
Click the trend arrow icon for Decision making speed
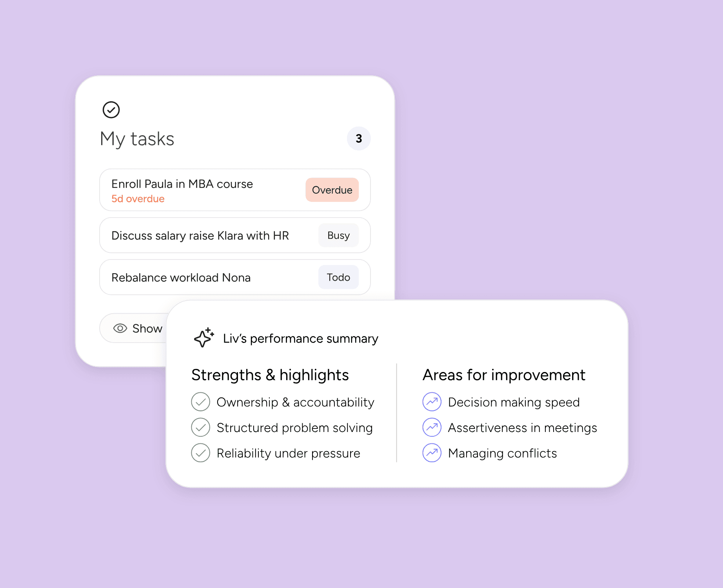[x=432, y=402]
